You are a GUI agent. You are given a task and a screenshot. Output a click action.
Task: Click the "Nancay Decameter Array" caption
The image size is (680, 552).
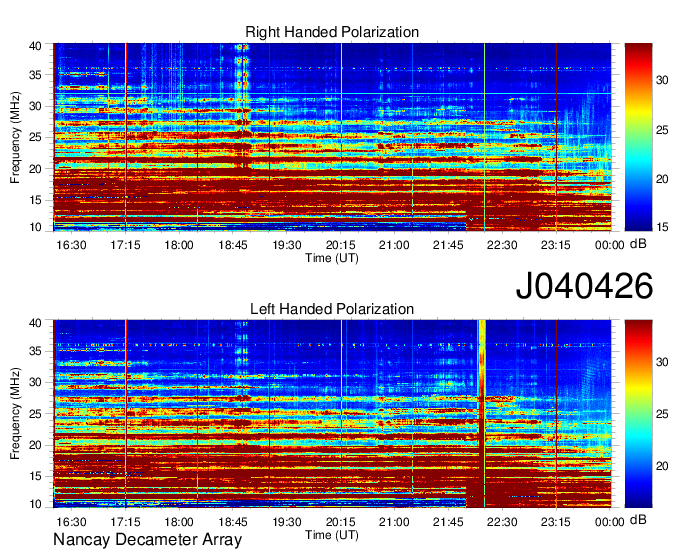(147, 540)
